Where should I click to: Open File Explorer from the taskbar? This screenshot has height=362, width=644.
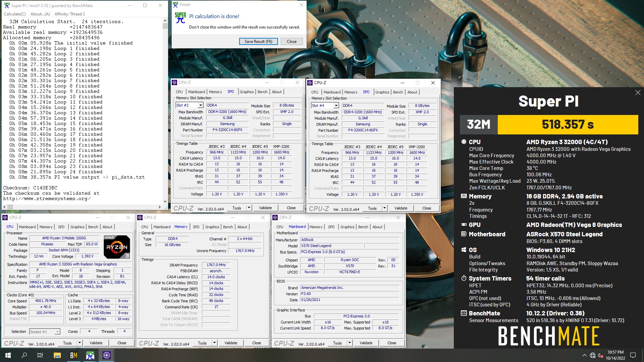click(57, 355)
